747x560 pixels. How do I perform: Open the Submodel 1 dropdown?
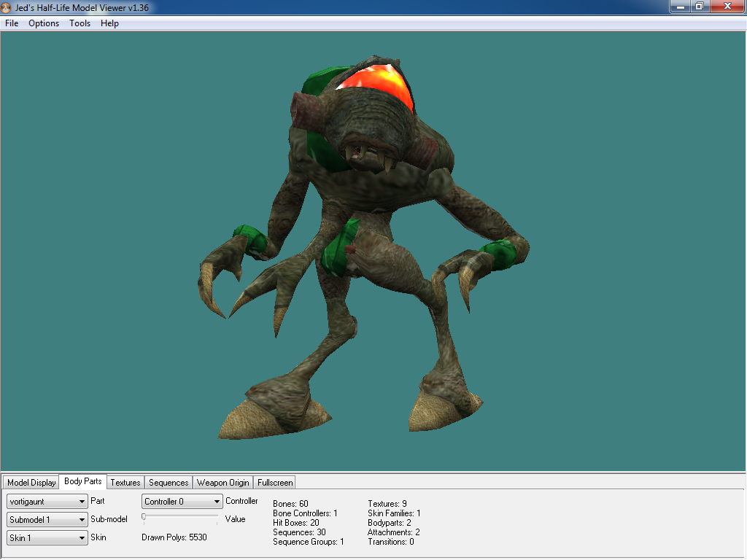click(x=47, y=520)
